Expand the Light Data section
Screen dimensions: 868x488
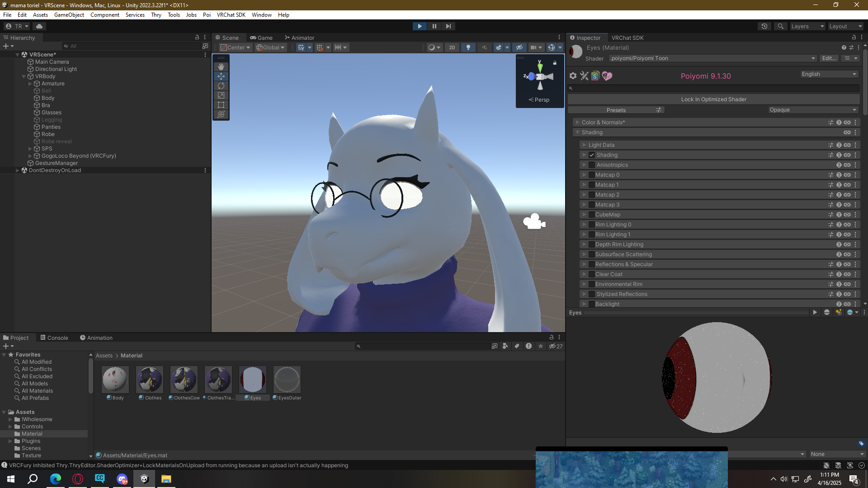pos(584,145)
